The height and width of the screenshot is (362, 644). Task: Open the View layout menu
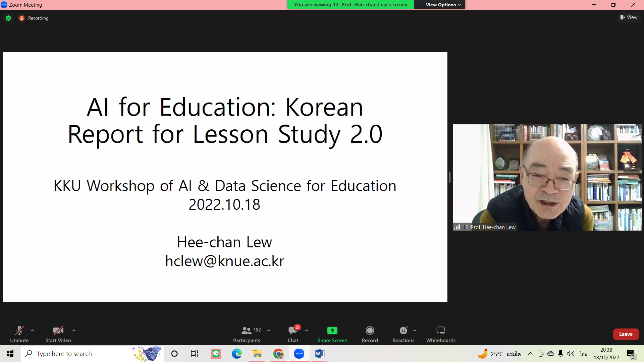629,17
